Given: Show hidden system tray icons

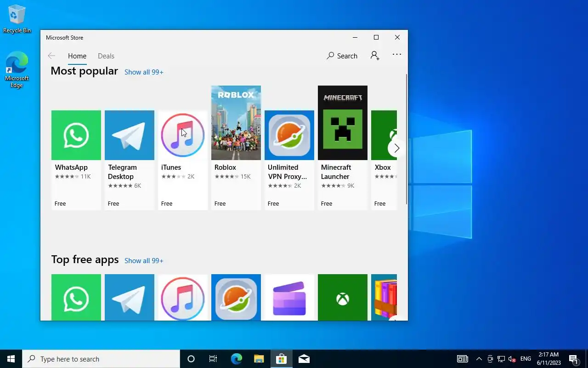Looking at the screenshot, I should pos(479,359).
